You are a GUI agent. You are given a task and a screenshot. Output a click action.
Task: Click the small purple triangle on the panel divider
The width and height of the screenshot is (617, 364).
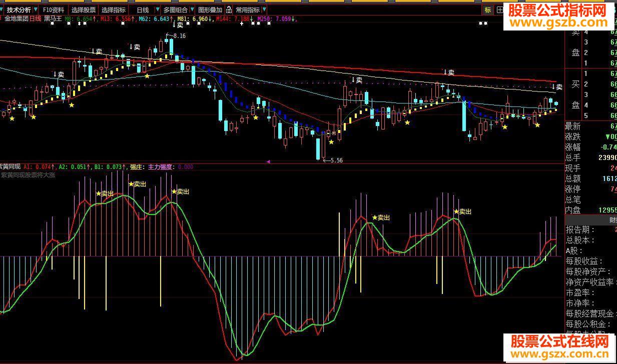pyautogui.click(x=268, y=162)
